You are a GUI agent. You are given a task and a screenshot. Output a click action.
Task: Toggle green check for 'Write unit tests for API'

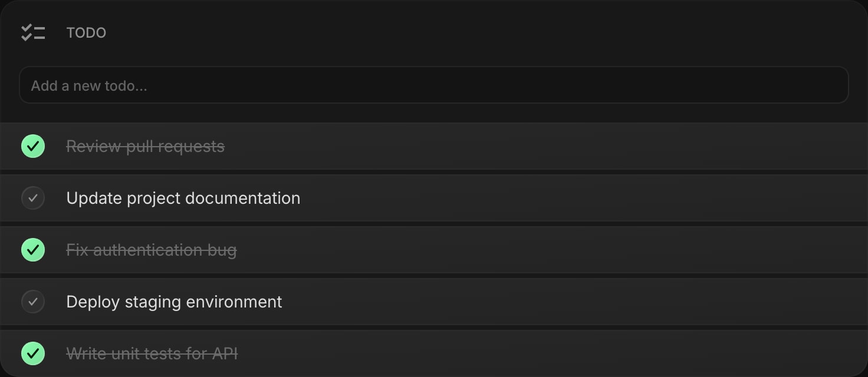click(33, 353)
